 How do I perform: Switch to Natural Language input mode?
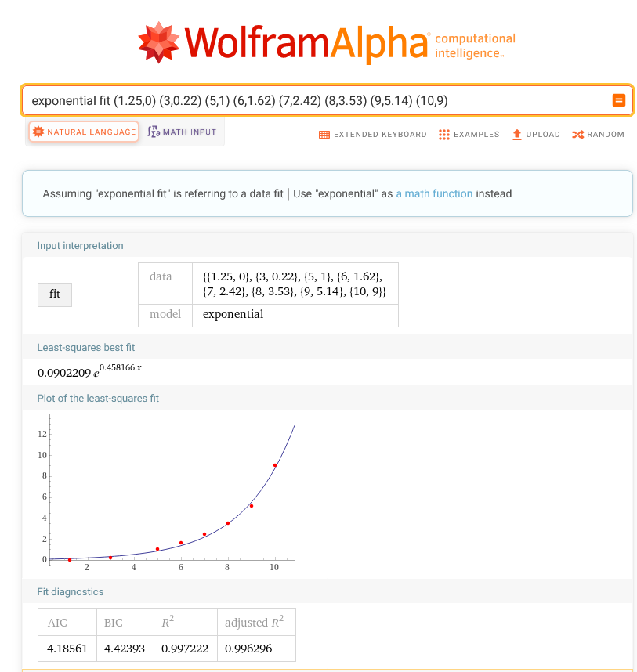pos(84,132)
